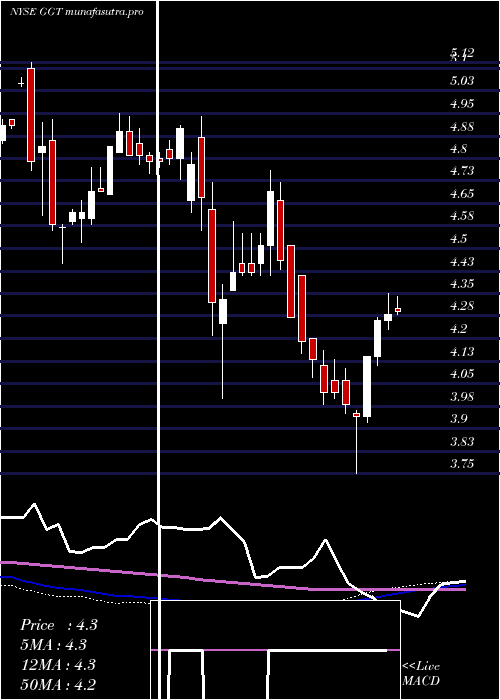Select the 4.58 price axis label
Image resolution: width=500 pixels, height=700 pixels.
point(462,216)
